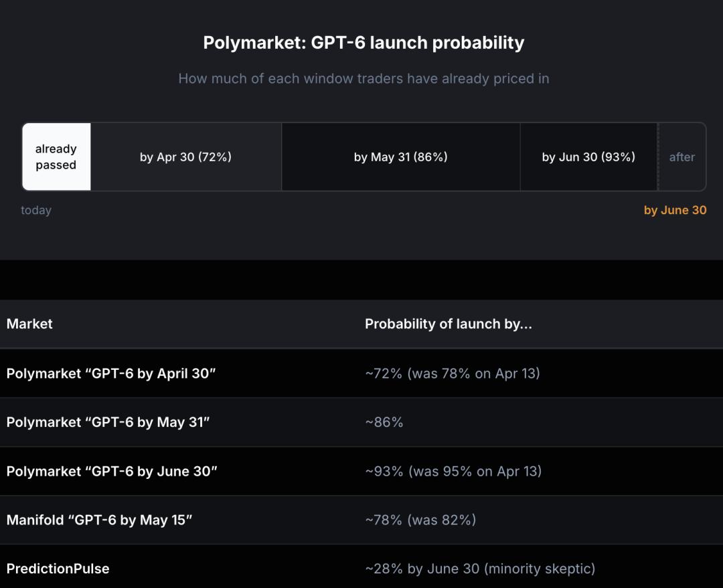Click the PredictionPulse market row
The height and width of the screenshot is (588, 723).
click(58, 569)
